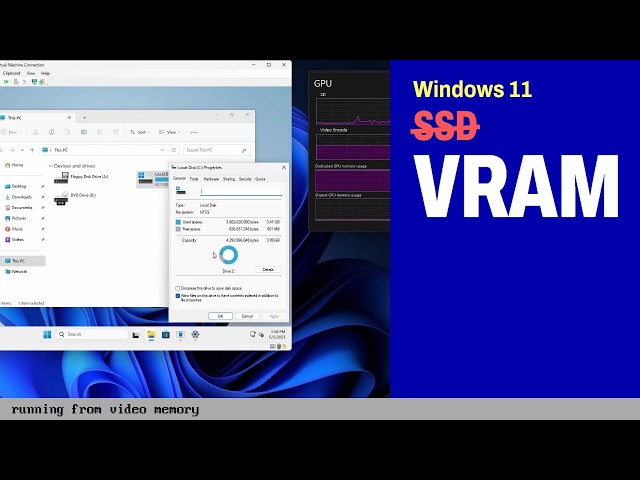The image size is (640, 480).
Task: Click the 3D graph in GPU panel
Action: point(353,111)
